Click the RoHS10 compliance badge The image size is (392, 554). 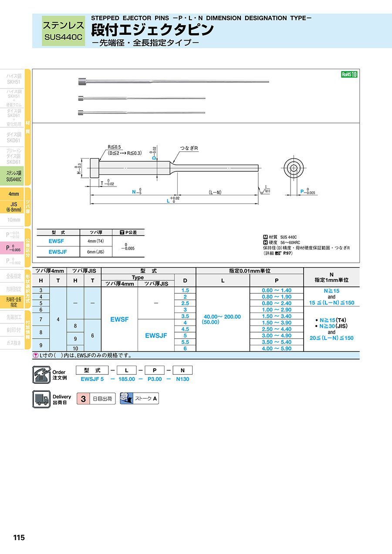click(349, 74)
